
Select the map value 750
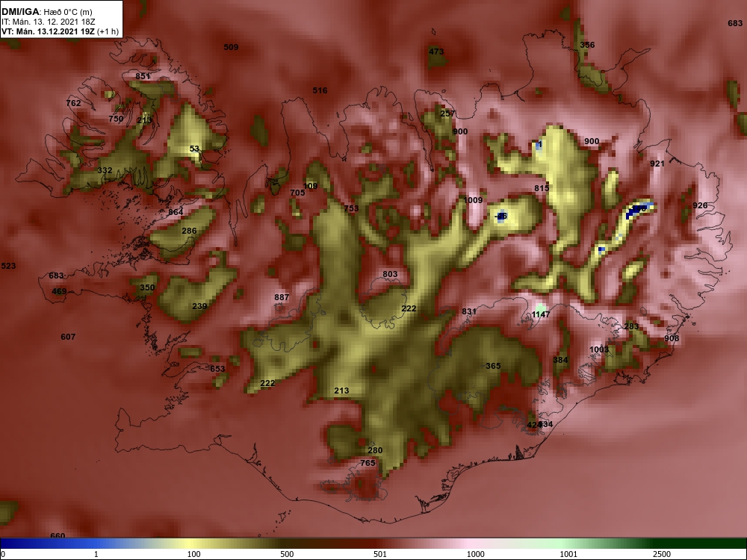click(x=116, y=119)
